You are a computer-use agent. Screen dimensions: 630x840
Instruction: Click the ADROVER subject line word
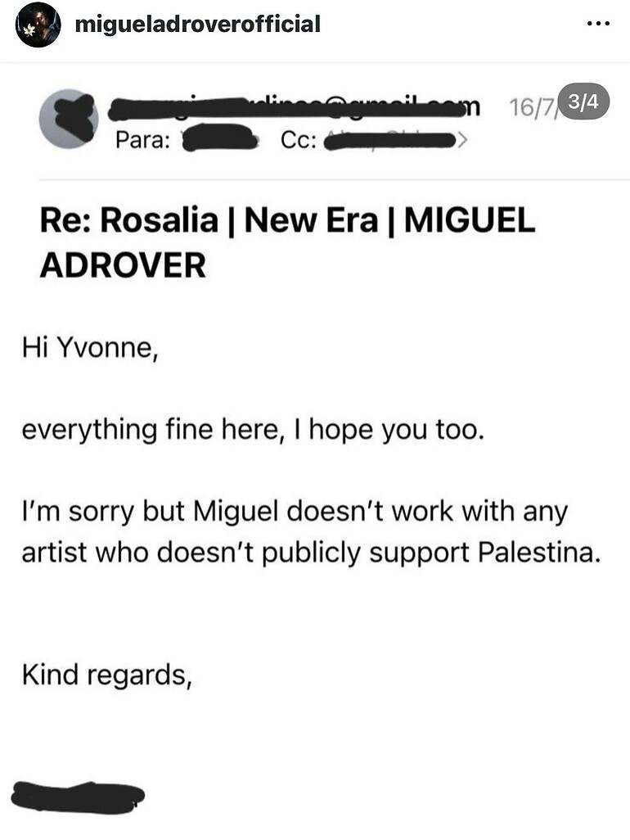click(123, 264)
